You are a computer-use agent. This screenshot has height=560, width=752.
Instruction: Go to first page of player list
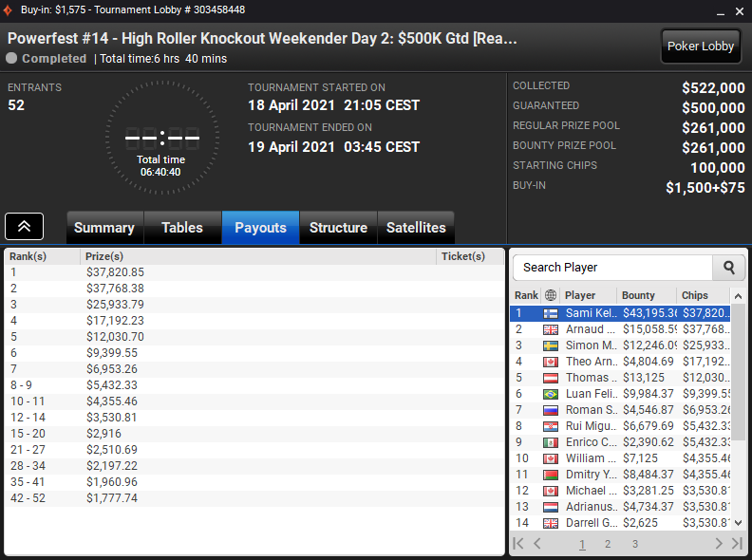(518, 543)
